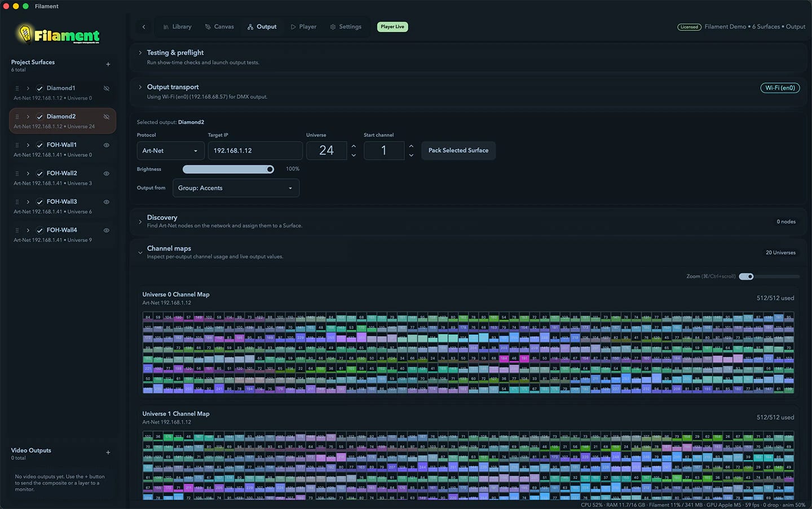This screenshot has width=812, height=509.
Task: Hide the FOH-Wall3 surface
Action: (x=107, y=201)
